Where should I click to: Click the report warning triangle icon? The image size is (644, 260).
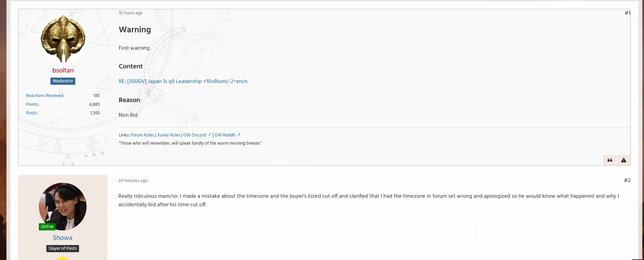coord(624,160)
